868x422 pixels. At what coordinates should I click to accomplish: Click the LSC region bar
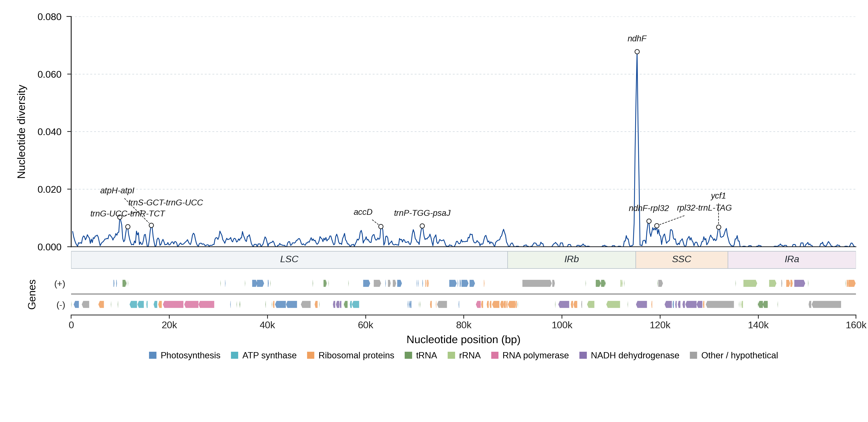click(x=289, y=260)
